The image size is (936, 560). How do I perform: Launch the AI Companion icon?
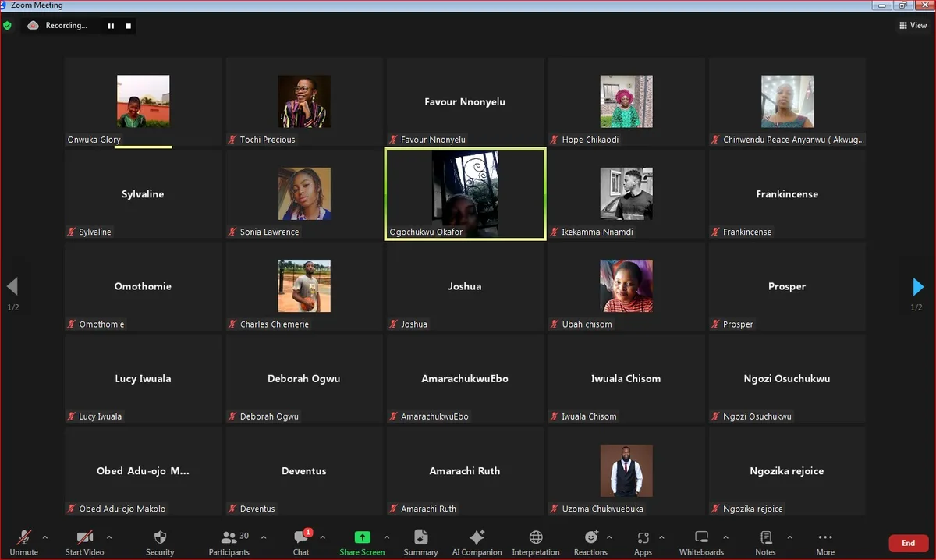[x=477, y=537]
